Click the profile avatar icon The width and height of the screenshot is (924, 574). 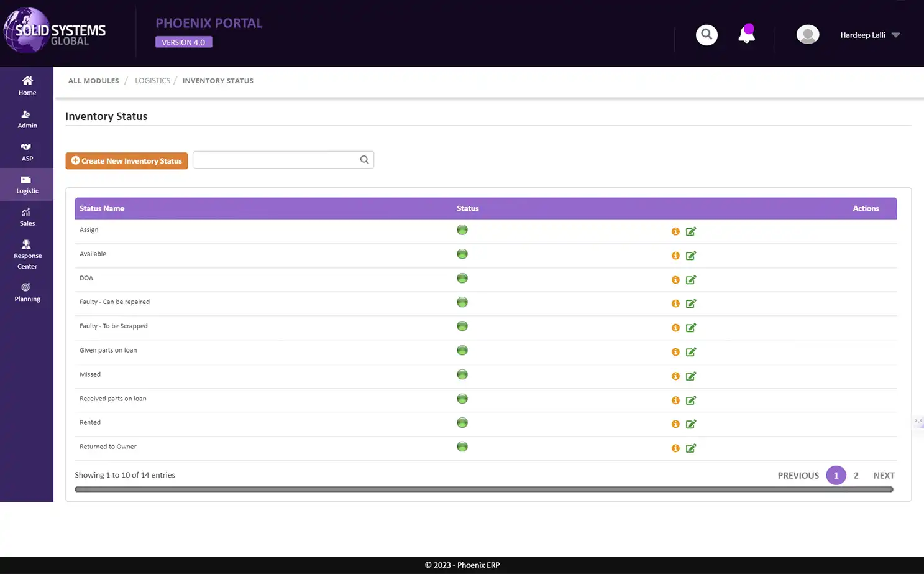pyautogui.click(x=807, y=34)
